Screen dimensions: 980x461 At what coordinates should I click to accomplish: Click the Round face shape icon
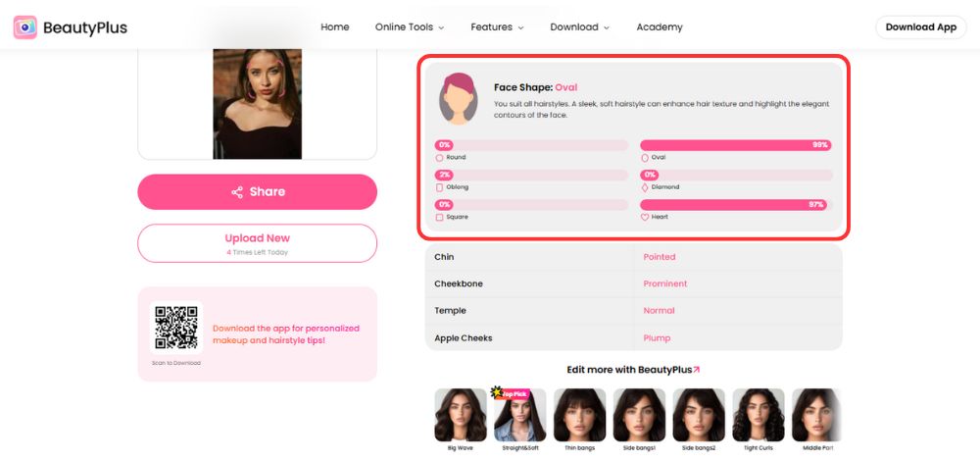[x=439, y=157]
